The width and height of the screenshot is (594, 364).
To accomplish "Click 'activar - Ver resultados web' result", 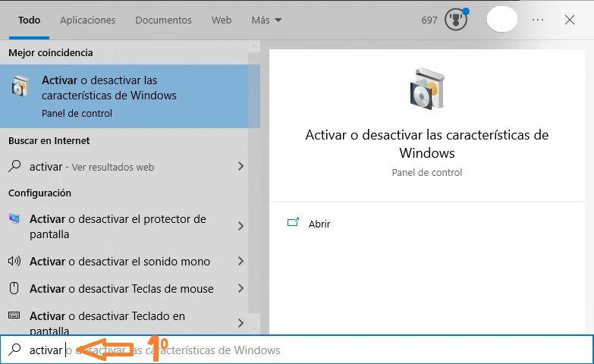I will point(124,167).
